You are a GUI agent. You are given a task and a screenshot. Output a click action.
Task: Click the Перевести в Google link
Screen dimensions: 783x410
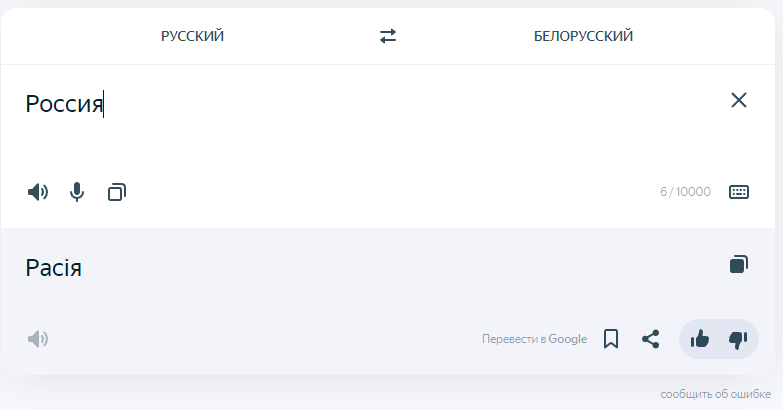click(534, 339)
